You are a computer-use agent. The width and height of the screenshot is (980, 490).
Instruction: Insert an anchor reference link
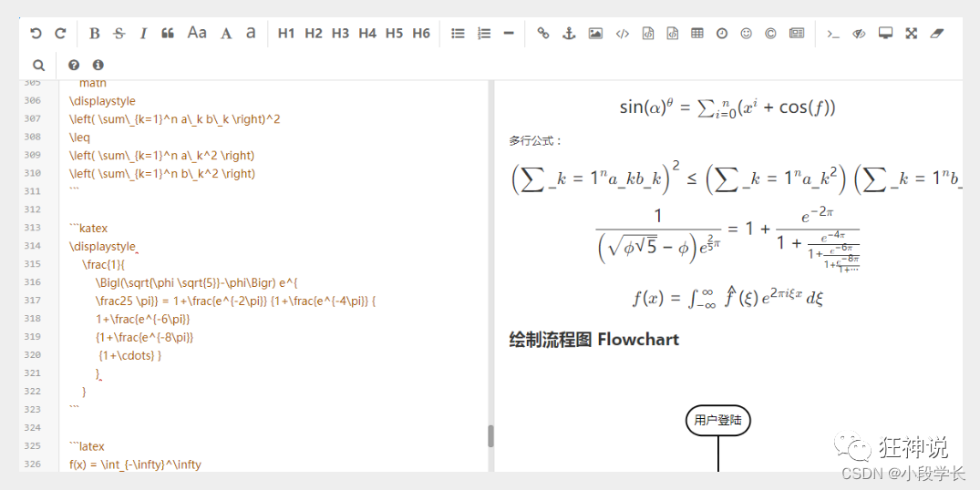tap(569, 34)
